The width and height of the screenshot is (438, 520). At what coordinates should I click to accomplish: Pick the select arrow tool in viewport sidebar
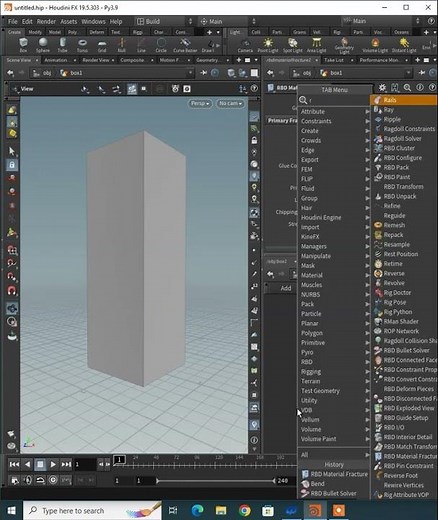click(12, 151)
